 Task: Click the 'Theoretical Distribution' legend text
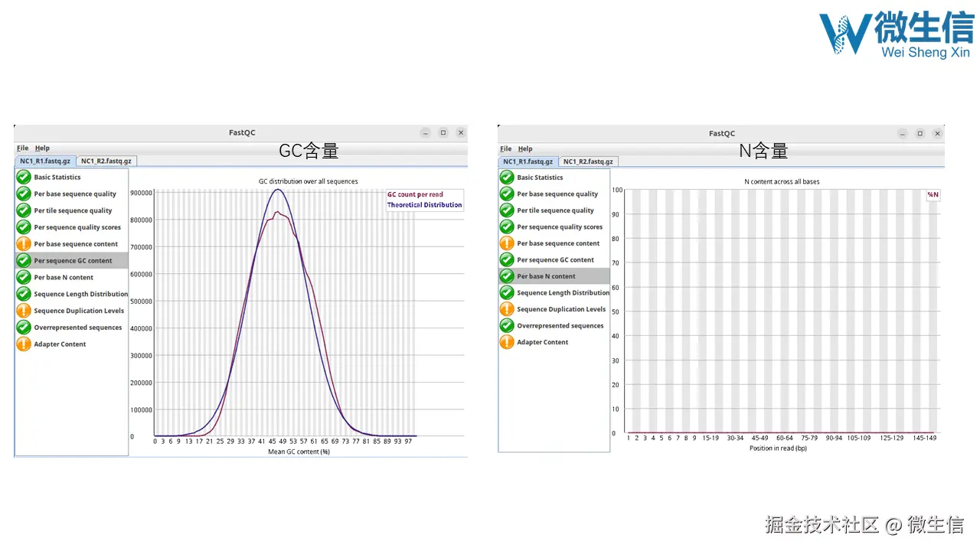[x=424, y=204]
